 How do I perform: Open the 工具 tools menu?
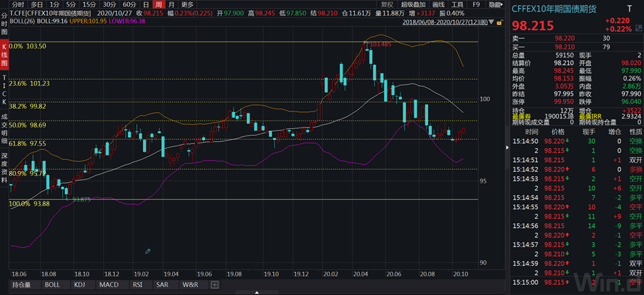(457, 5)
